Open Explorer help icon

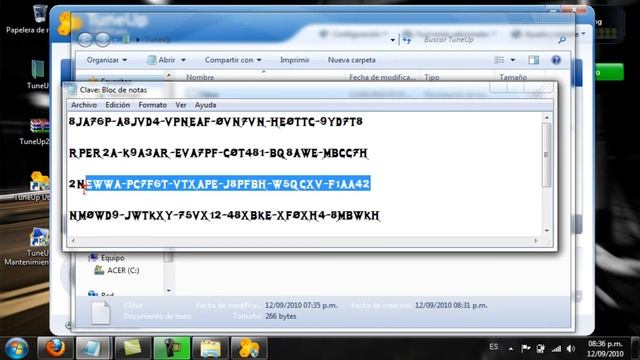coord(556,60)
